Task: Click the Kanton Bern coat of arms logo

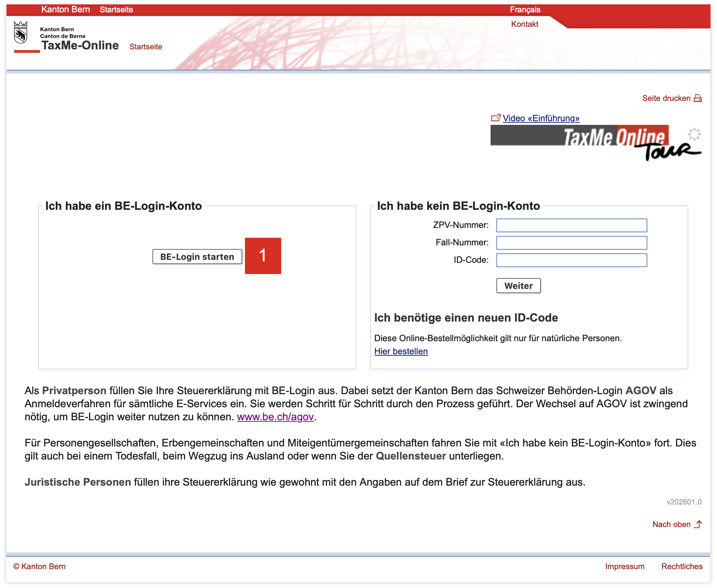Action: coord(21,33)
